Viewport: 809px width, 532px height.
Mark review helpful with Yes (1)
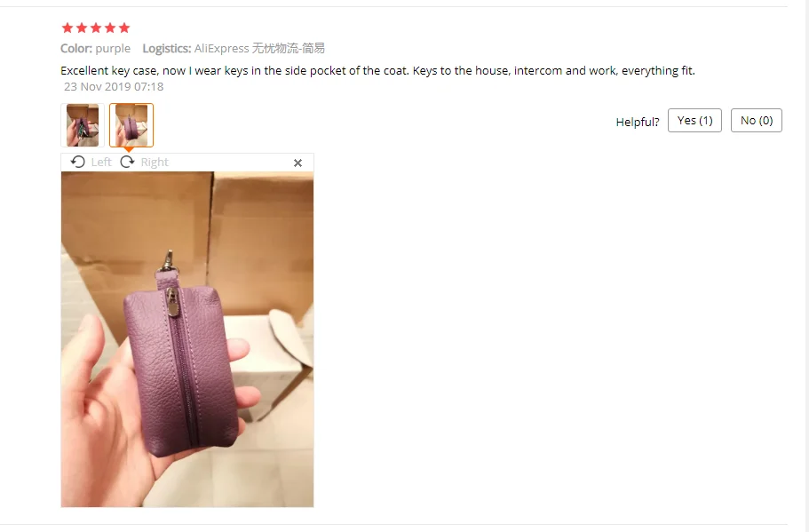tap(694, 120)
